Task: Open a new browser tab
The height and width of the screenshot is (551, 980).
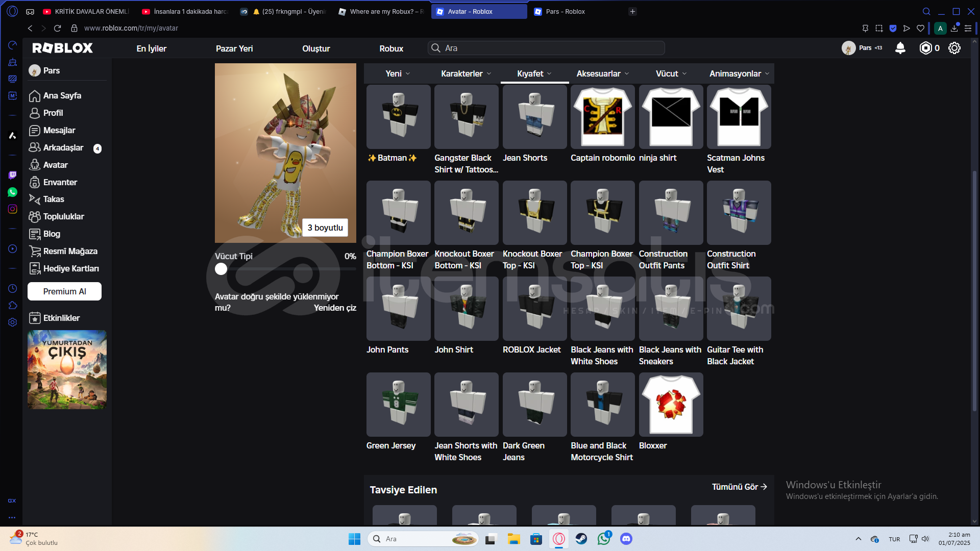Action: coord(632,11)
